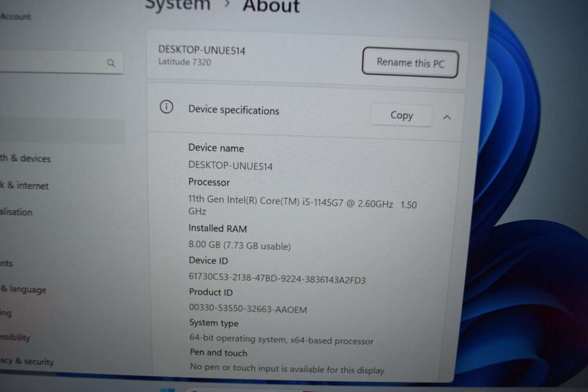Open Time & language settings
Screen dimensions: 588x392
click(x=24, y=289)
